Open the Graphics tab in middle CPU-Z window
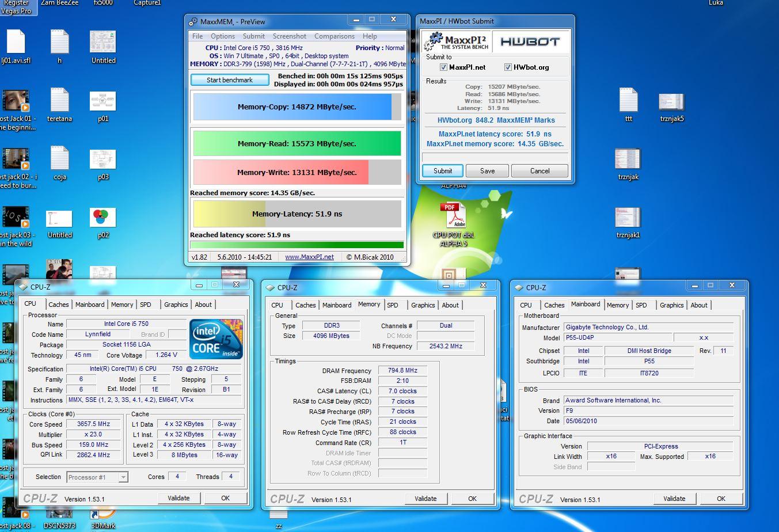 point(423,305)
